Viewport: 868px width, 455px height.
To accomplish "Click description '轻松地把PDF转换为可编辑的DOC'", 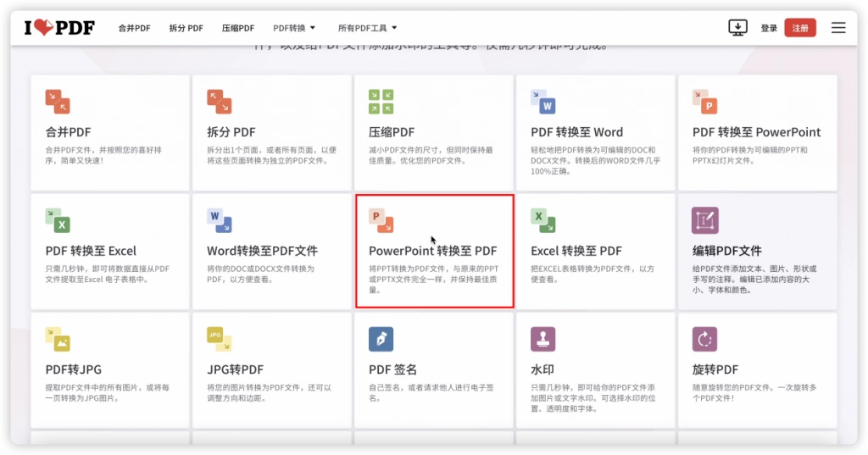I will tap(596, 160).
